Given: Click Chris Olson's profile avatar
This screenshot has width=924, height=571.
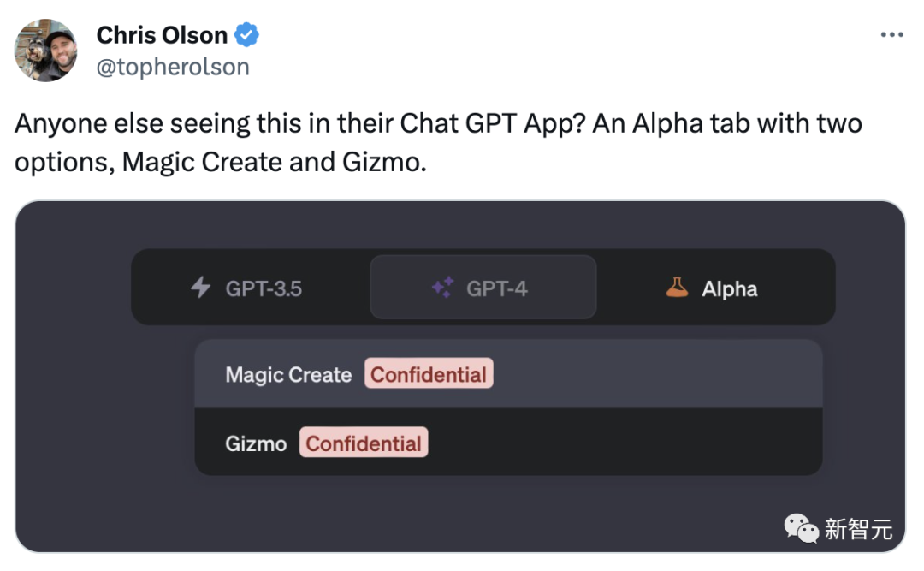Looking at the screenshot, I should coord(46,51).
